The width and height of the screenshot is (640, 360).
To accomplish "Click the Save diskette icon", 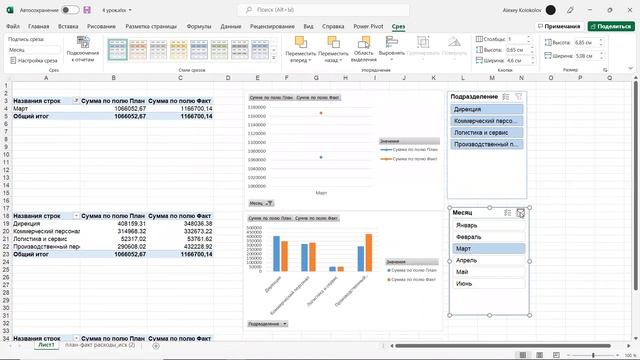I will tap(87, 10).
